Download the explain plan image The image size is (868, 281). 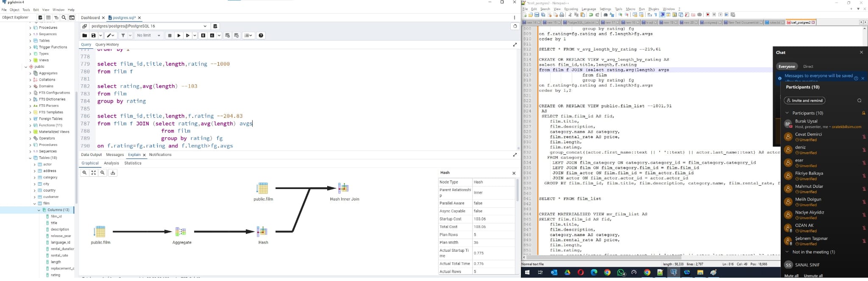coord(113,172)
